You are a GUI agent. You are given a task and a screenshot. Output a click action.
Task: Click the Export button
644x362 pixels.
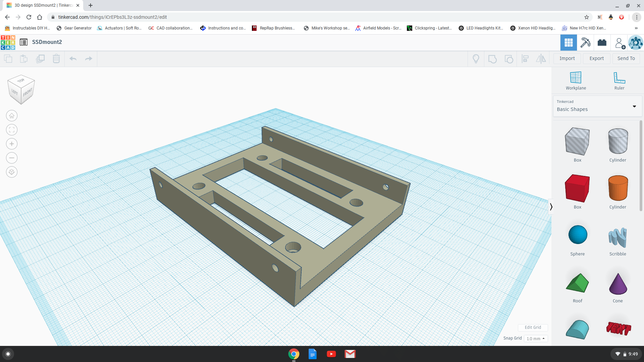596,58
